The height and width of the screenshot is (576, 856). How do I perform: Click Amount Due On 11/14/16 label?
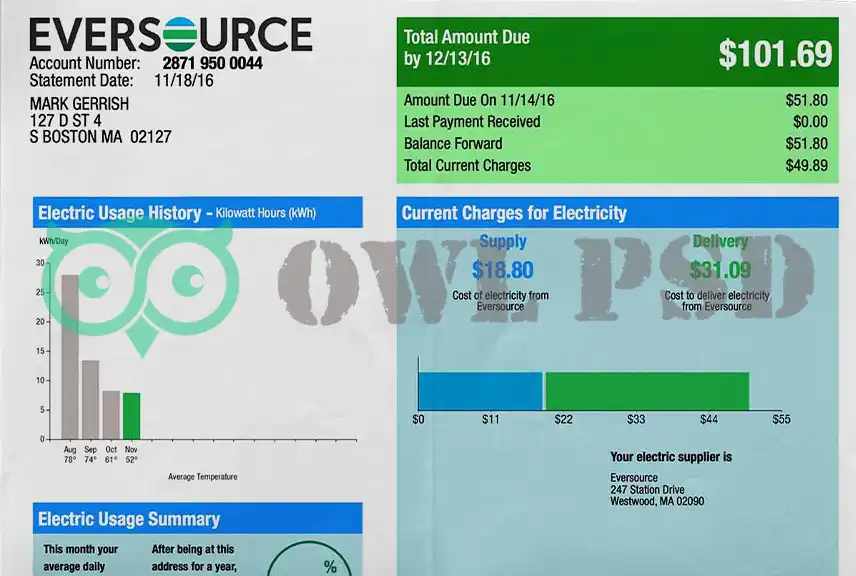[x=479, y=100]
